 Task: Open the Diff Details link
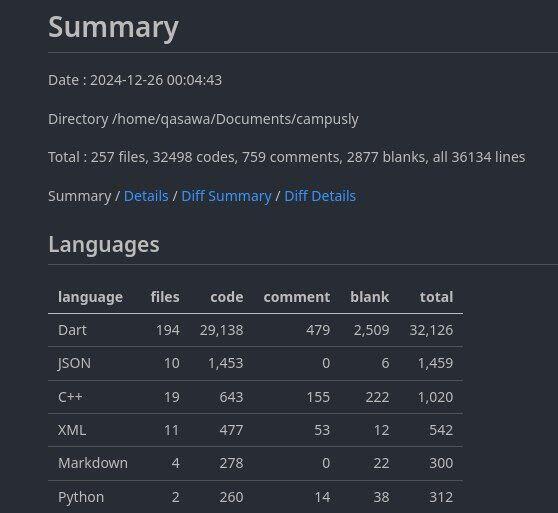point(320,196)
